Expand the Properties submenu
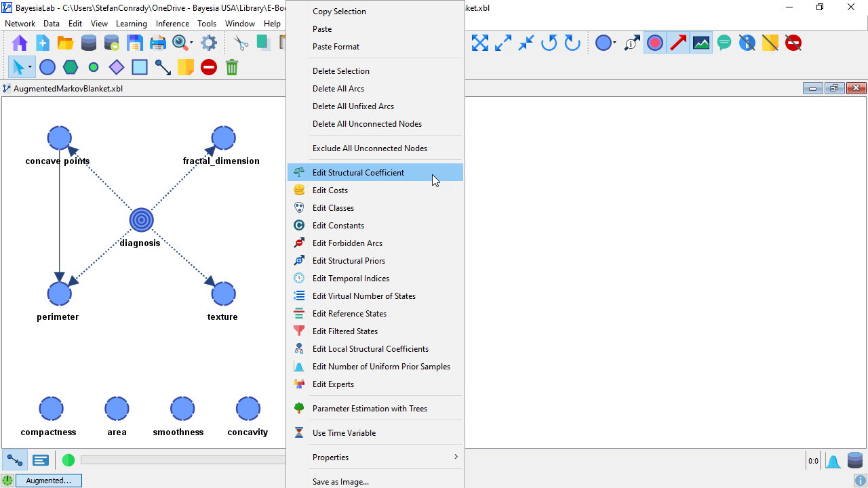Screen dimensions: 868x488 coord(376,457)
